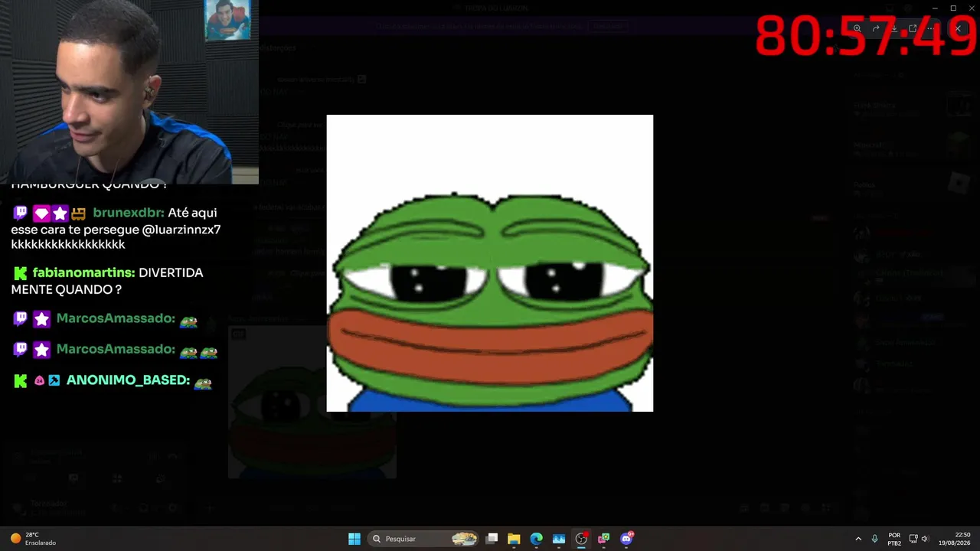Open the weather widget showing 28°C
This screenshot has width=980, height=551.
32,539
